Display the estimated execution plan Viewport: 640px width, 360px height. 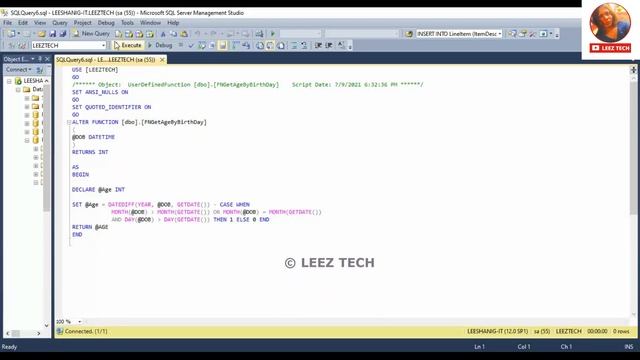click(202, 45)
